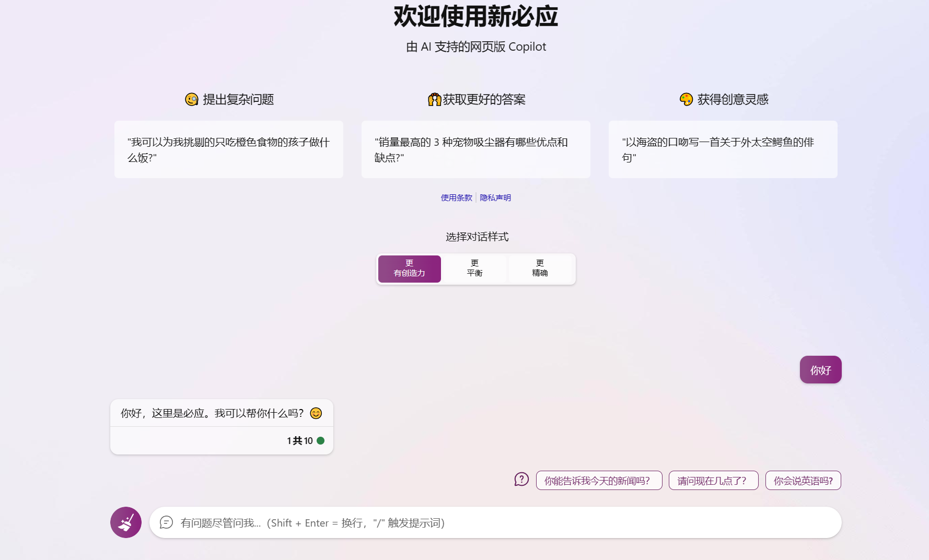Screen dimensions: 929x560
Task: Click the smiling emoji in Bing's reply
Action: click(316, 413)
